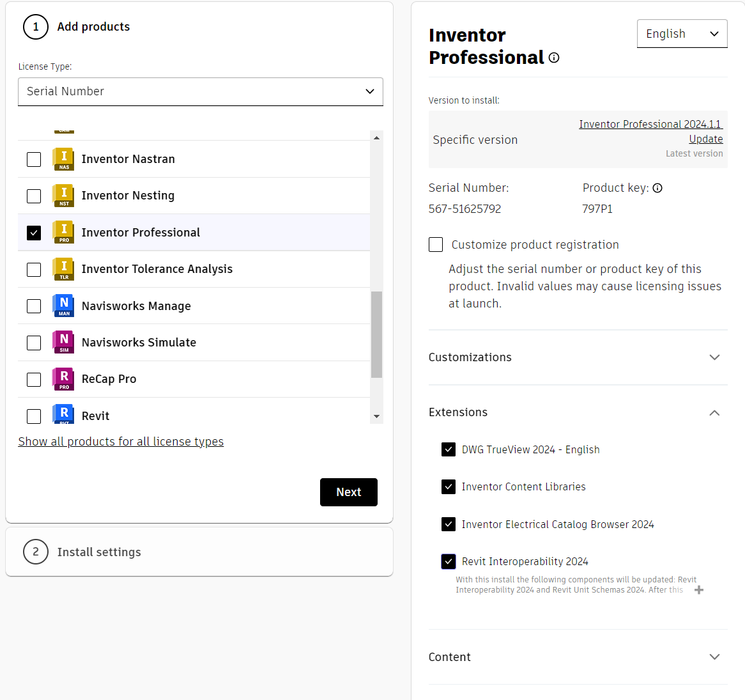The image size is (745, 700).
Task: Expand the truncated Revit Interoperability note
Action: pyautogui.click(x=699, y=590)
